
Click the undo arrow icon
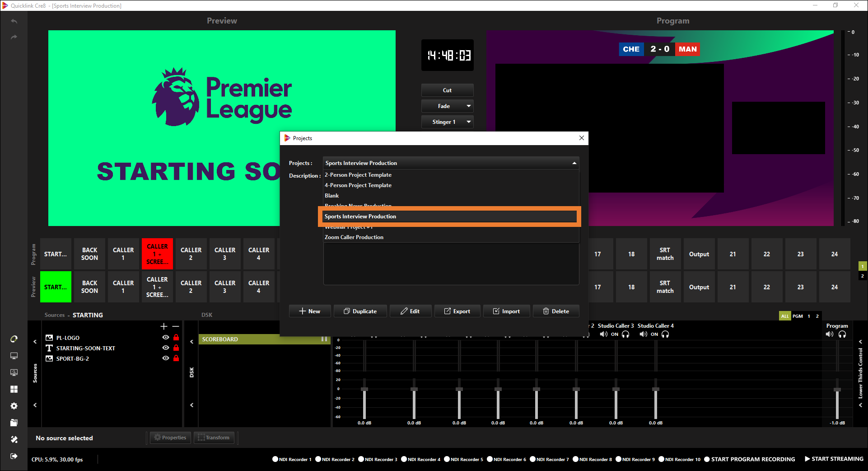point(14,21)
